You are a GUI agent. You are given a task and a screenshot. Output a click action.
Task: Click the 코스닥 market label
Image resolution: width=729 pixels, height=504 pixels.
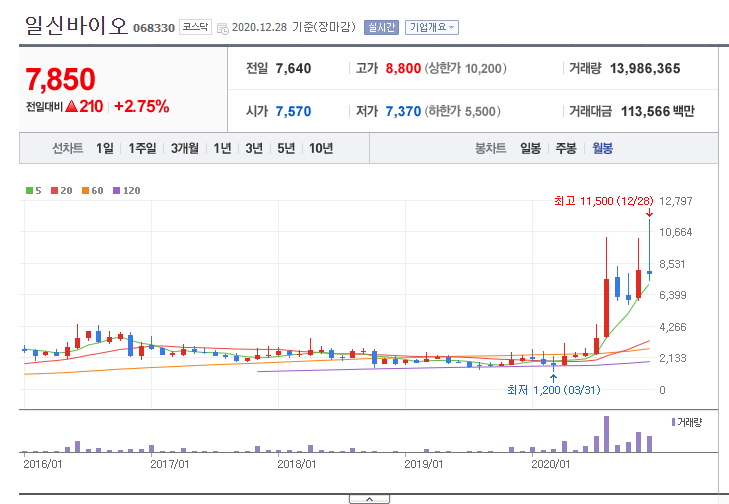(195, 27)
